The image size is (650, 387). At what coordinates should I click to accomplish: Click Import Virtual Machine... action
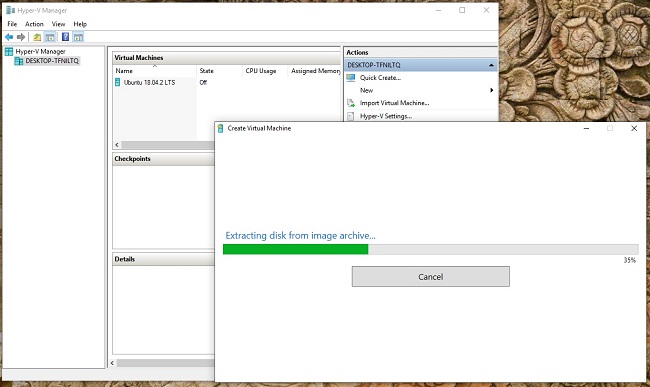pyautogui.click(x=394, y=103)
